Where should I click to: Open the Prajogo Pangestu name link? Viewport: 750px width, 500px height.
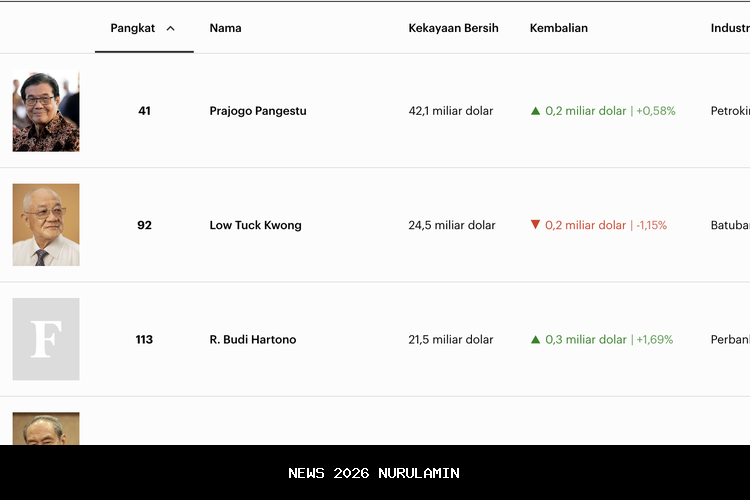pyautogui.click(x=258, y=111)
